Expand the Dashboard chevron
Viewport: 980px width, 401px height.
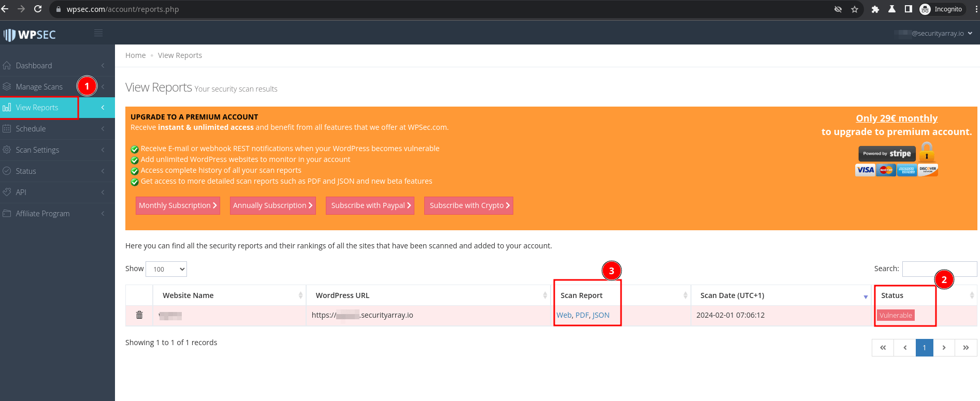click(x=103, y=66)
